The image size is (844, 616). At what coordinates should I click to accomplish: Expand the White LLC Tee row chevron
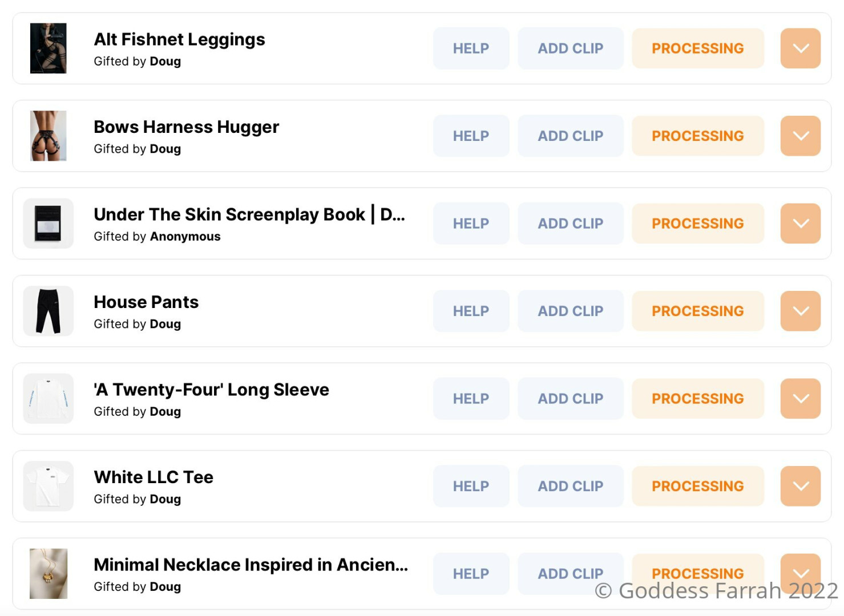tap(800, 486)
